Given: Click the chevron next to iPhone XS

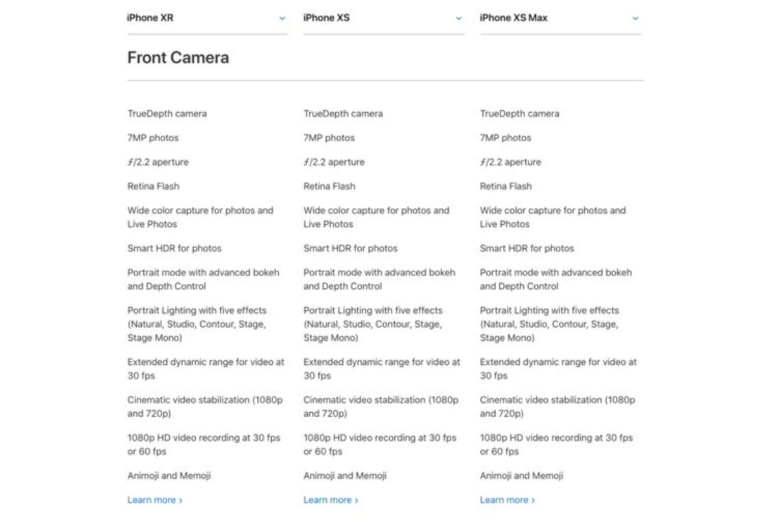Looking at the screenshot, I should [458, 19].
